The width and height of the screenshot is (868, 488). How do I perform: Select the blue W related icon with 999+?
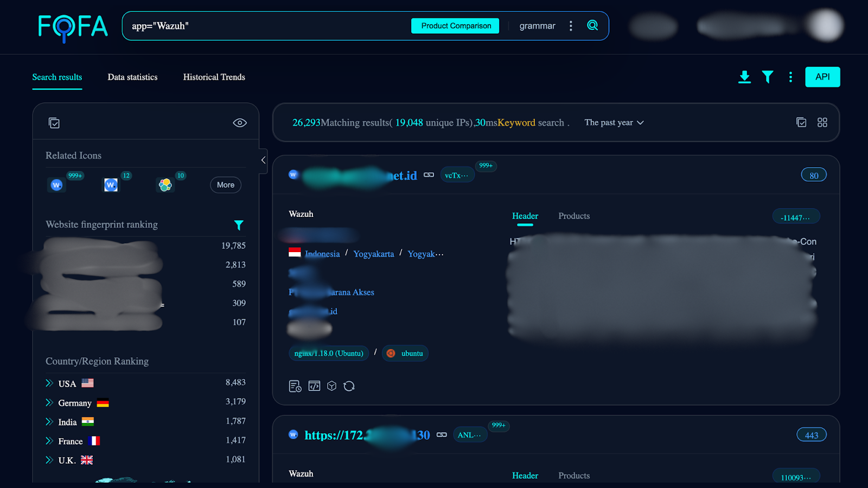click(x=56, y=185)
